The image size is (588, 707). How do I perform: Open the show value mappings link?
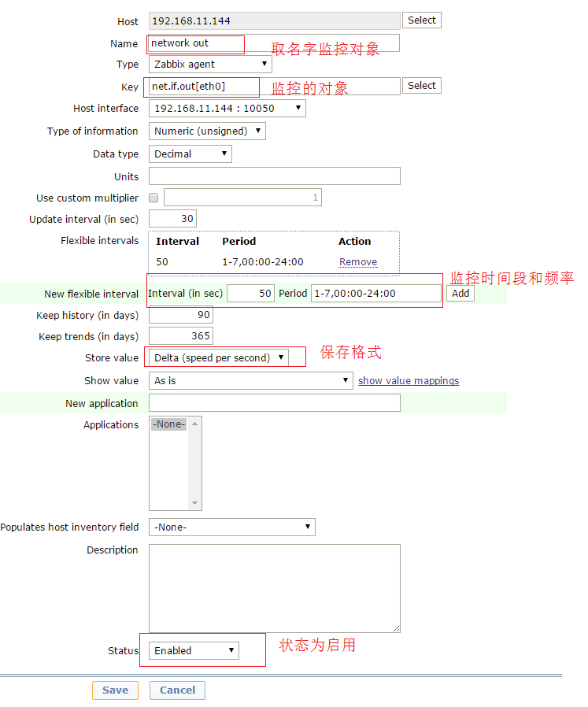coord(409,381)
